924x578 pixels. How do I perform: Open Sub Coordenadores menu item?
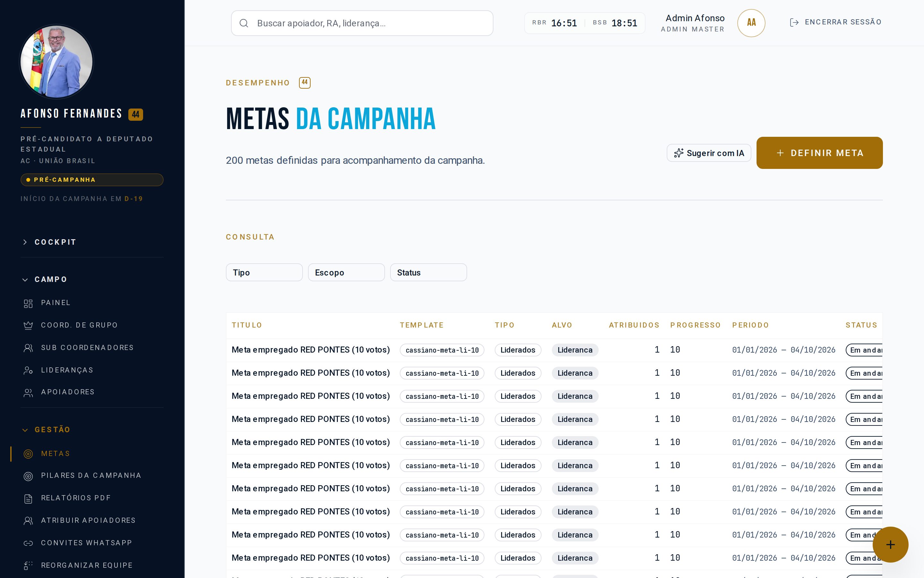coord(88,348)
